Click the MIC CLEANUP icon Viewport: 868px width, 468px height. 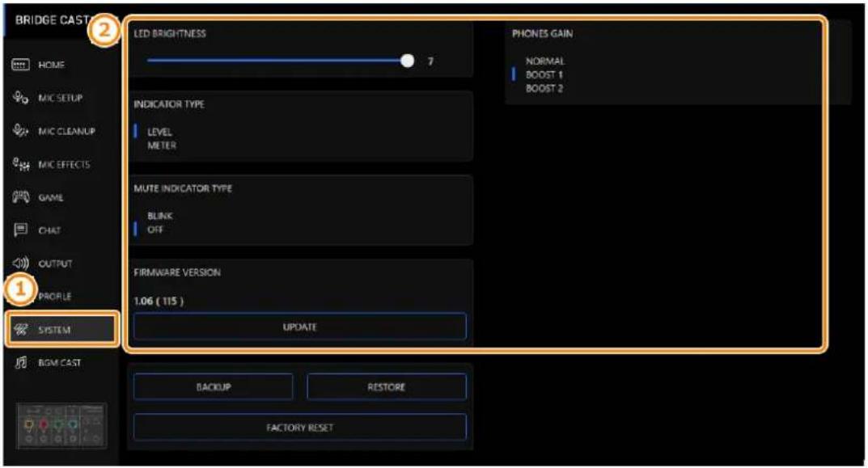tap(20, 131)
